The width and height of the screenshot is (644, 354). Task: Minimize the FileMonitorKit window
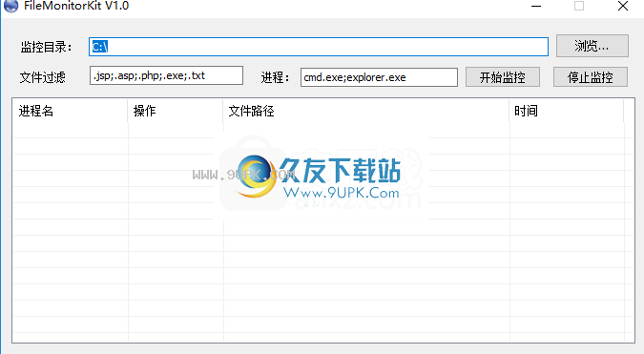click(536, 6)
